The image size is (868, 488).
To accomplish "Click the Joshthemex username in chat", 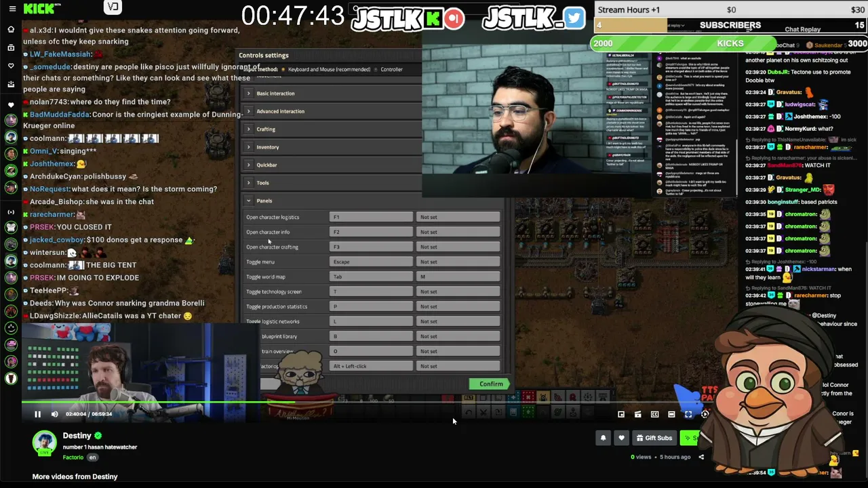I will coord(52,164).
